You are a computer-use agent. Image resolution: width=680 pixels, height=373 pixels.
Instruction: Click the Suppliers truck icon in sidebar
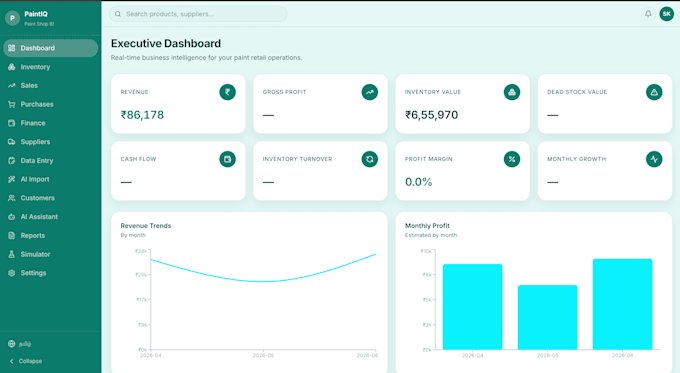point(12,142)
